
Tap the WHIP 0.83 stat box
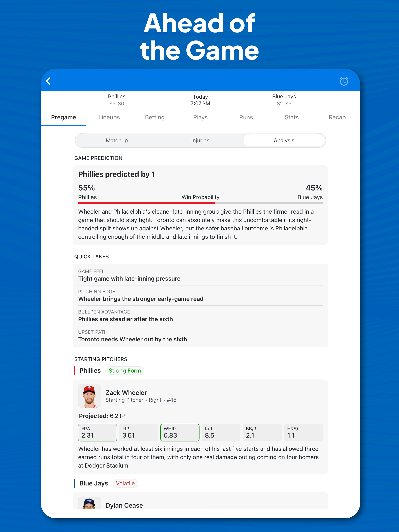click(180, 432)
